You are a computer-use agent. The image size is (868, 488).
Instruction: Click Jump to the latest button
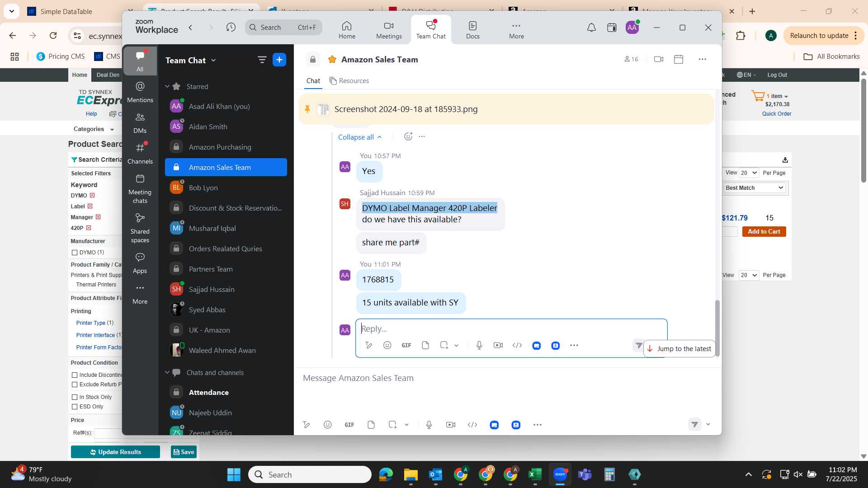(679, 349)
